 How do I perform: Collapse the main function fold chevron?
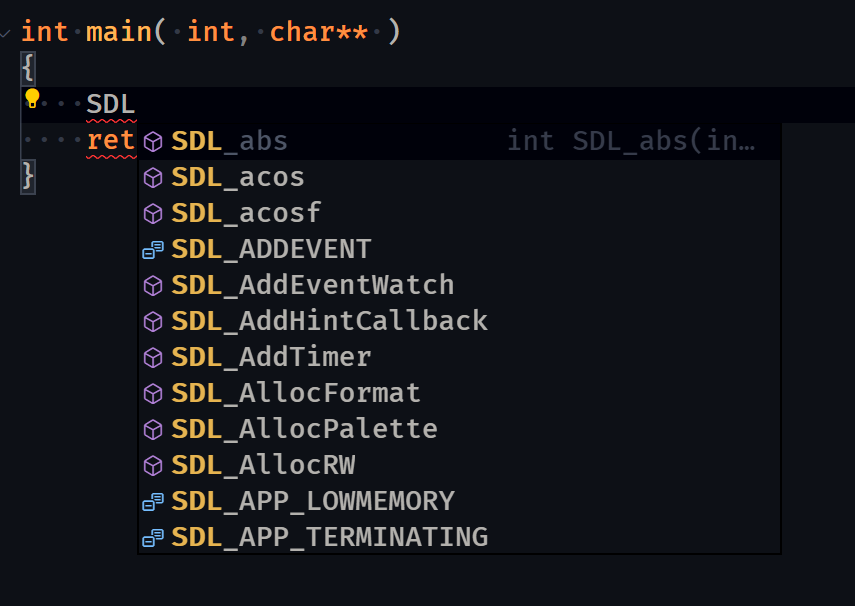8,31
